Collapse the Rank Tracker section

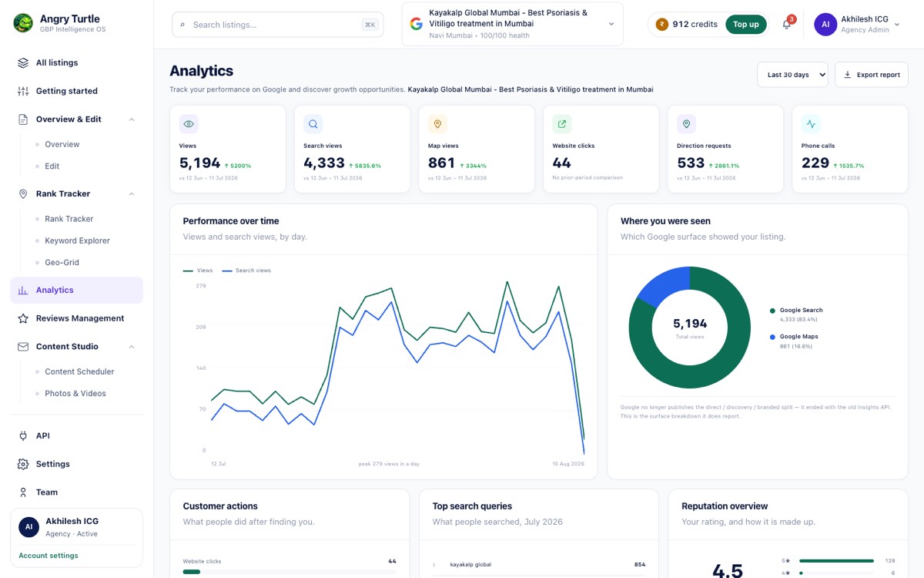(x=132, y=194)
